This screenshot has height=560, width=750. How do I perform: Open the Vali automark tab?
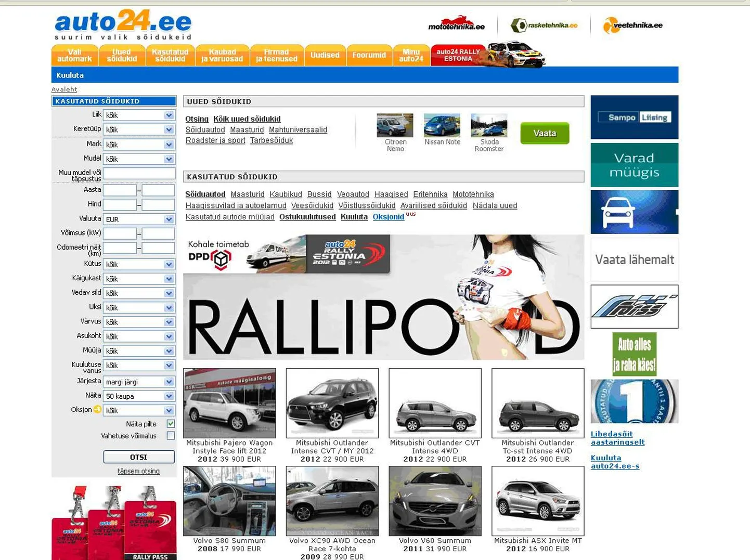[x=74, y=55]
